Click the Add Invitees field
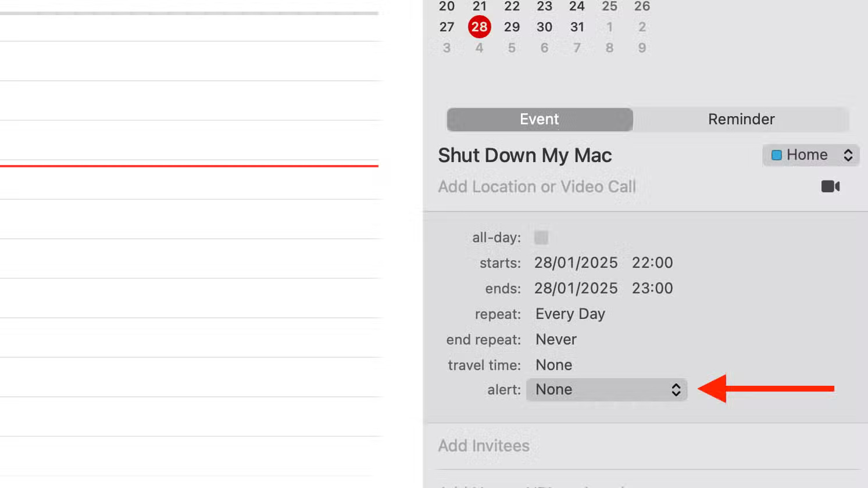Screen dimensions: 868x488 pyautogui.click(x=484, y=446)
